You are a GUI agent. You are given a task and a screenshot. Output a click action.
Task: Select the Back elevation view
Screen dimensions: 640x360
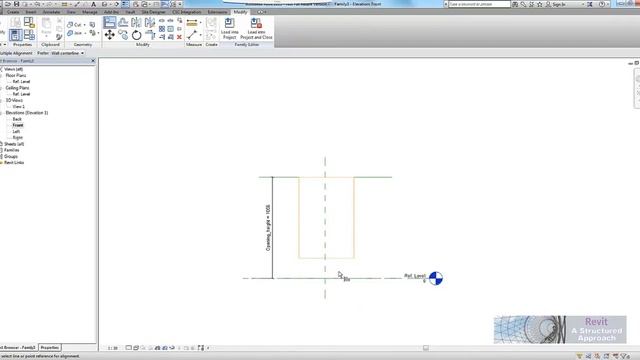[x=17, y=119]
